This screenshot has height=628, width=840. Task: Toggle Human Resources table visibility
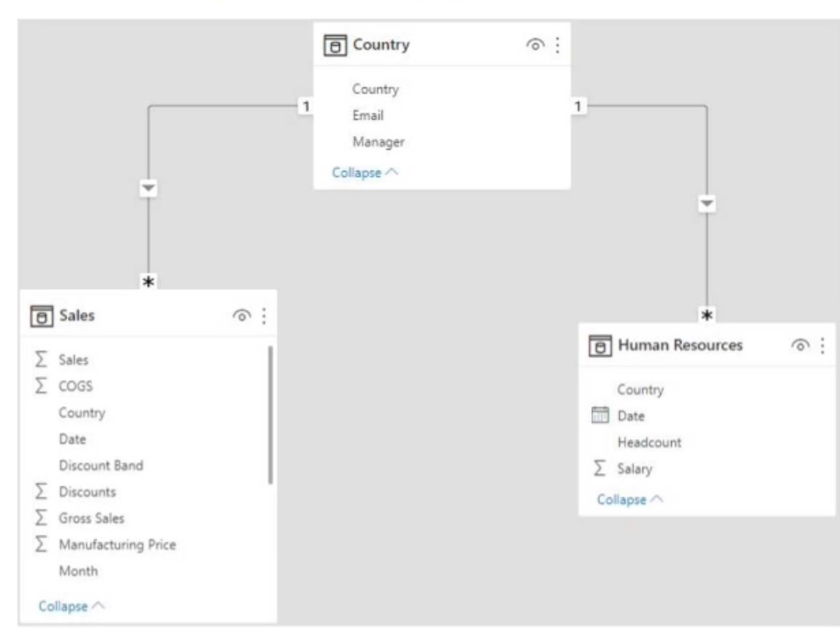[x=801, y=345]
